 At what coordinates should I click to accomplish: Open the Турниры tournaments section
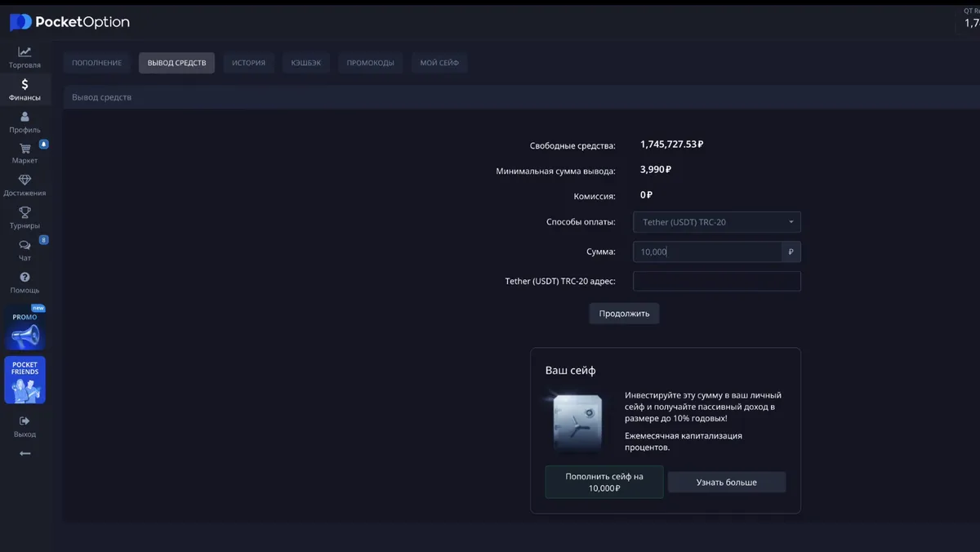pos(24,217)
